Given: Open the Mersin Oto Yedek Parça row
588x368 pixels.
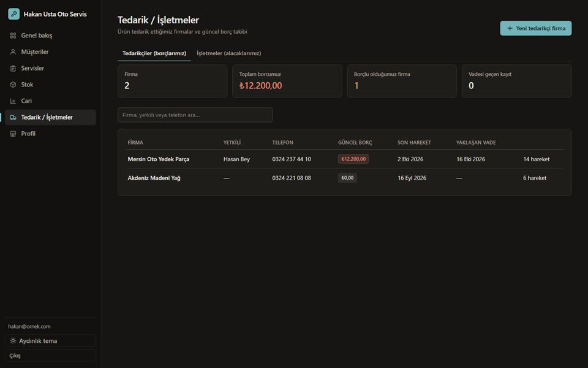Looking at the screenshot, I should click(345, 159).
